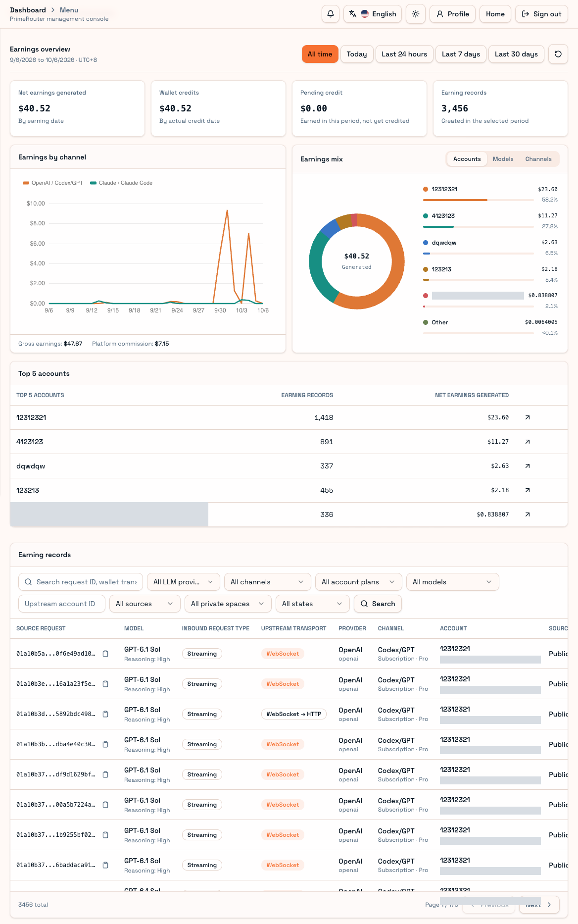
Task: Copy request ID 01a10b3b...dba4e40c30
Action: coord(105,744)
